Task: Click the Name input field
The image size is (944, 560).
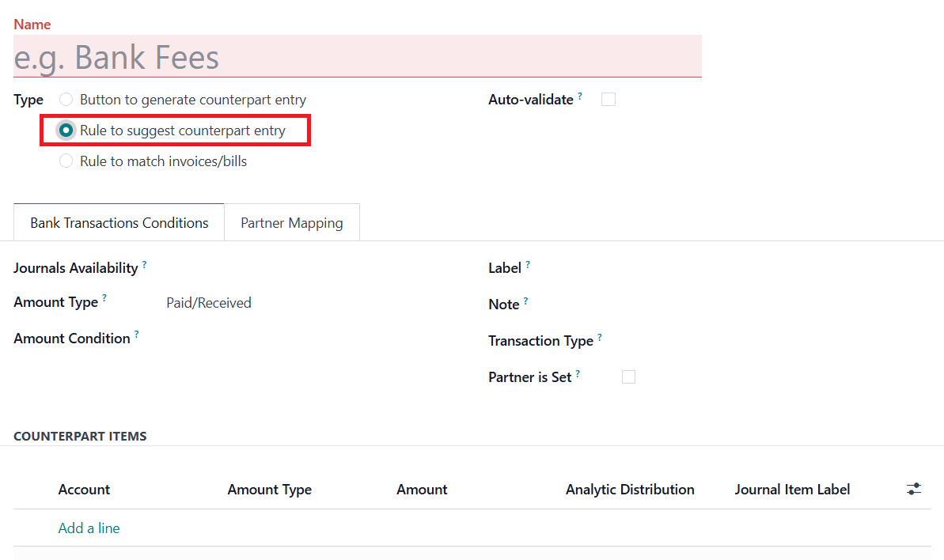Action: [x=357, y=57]
